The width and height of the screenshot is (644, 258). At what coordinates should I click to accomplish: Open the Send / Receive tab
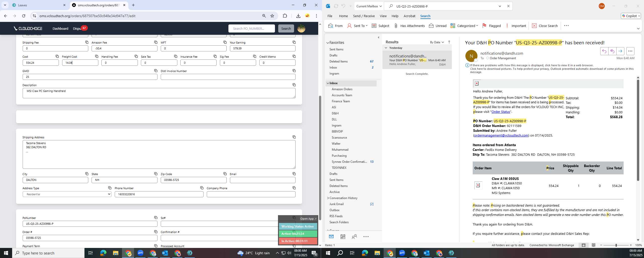(364, 16)
